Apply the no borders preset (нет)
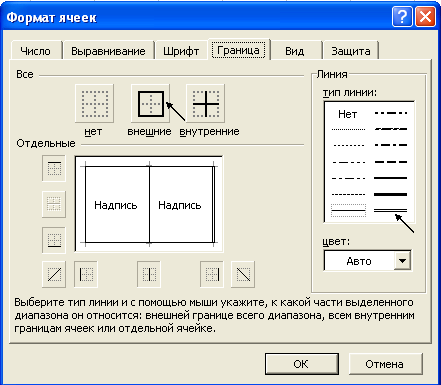The height and width of the screenshot is (385, 441). pyautogui.click(x=94, y=103)
